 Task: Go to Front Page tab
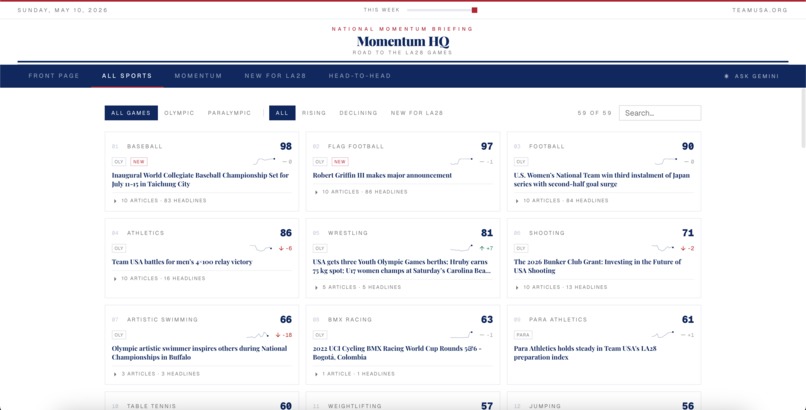(x=54, y=76)
